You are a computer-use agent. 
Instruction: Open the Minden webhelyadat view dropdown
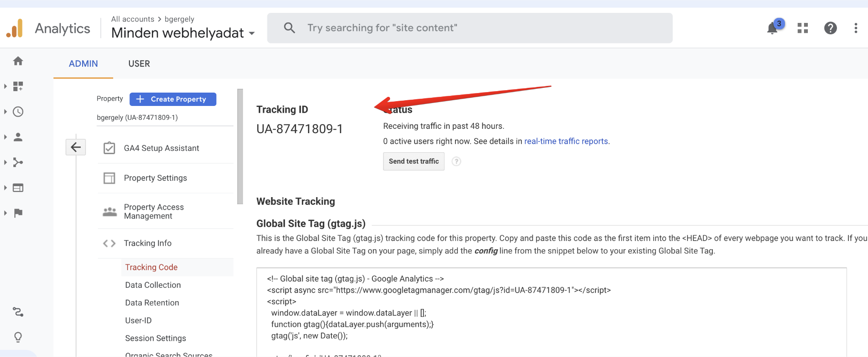[x=183, y=33]
